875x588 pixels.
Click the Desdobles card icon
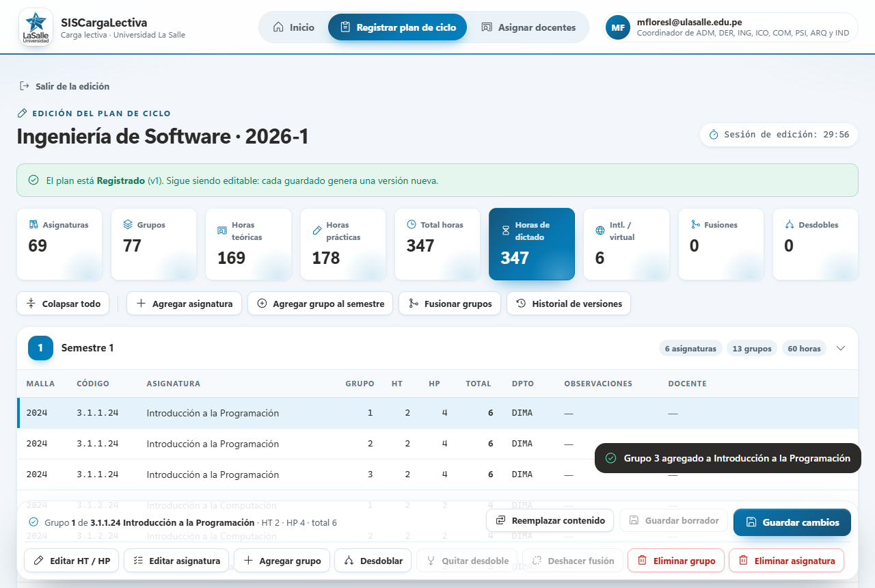(x=790, y=224)
